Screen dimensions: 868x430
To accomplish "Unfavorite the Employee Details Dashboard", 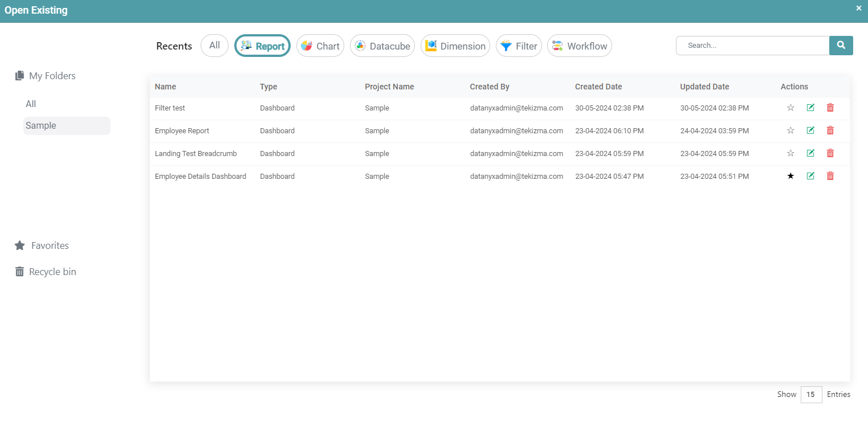I will 790,176.
